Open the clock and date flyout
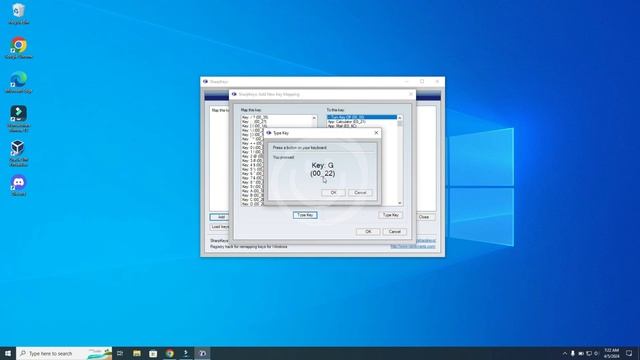This screenshot has height=360, width=640. 611,353
